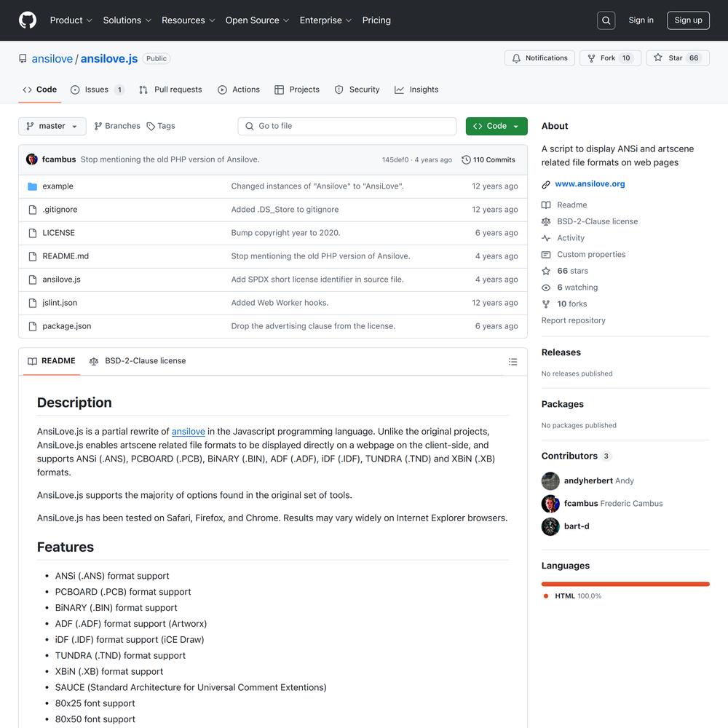View repository Tags
The height and width of the screenshot is (728, 728).
[x=161, y=126]
